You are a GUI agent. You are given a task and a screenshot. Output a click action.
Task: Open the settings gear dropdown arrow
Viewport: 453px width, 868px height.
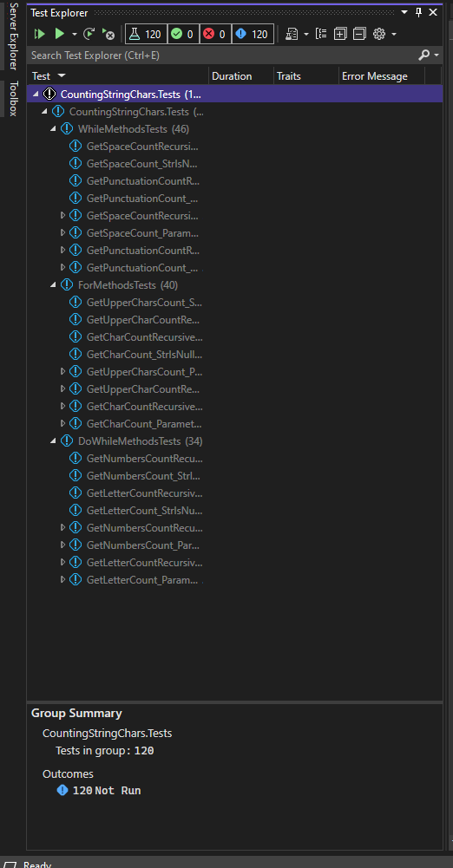tap(394, 35)
